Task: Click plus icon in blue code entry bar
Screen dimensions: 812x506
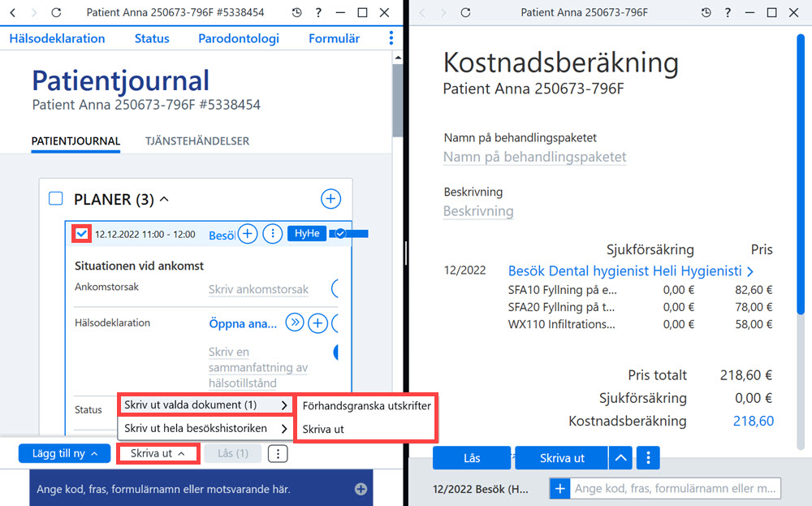Action: tap(361, 489)
